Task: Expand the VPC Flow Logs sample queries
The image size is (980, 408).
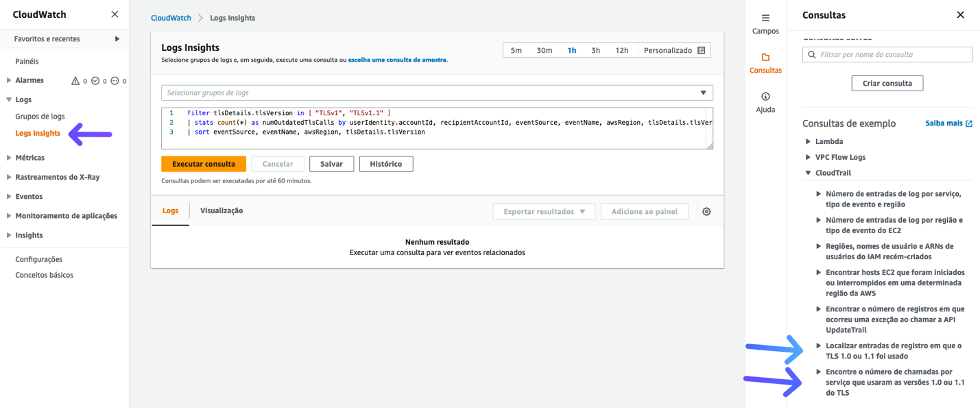Action: point(808,157)
